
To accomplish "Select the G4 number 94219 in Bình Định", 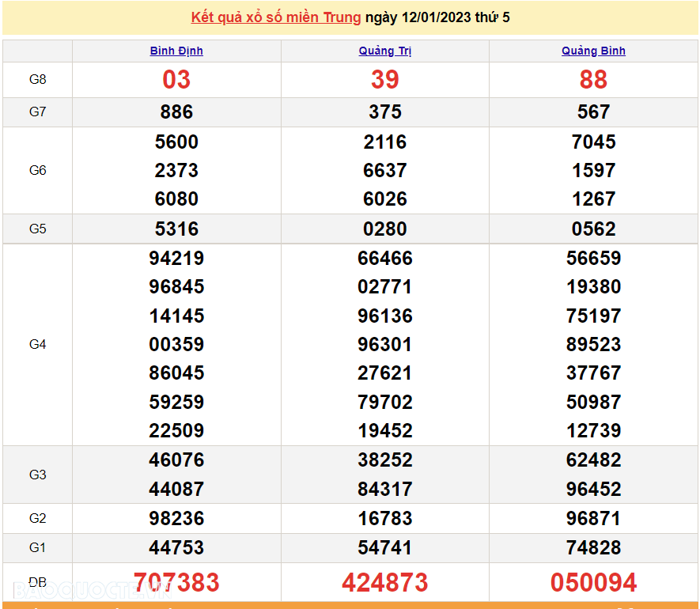I will (176, 258).
